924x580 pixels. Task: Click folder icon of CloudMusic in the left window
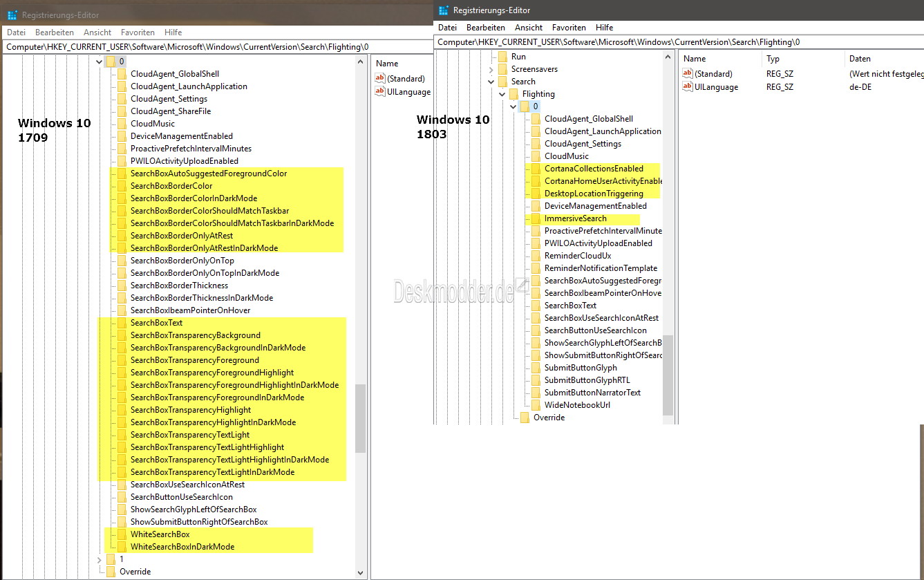click(x=122, y=124)
